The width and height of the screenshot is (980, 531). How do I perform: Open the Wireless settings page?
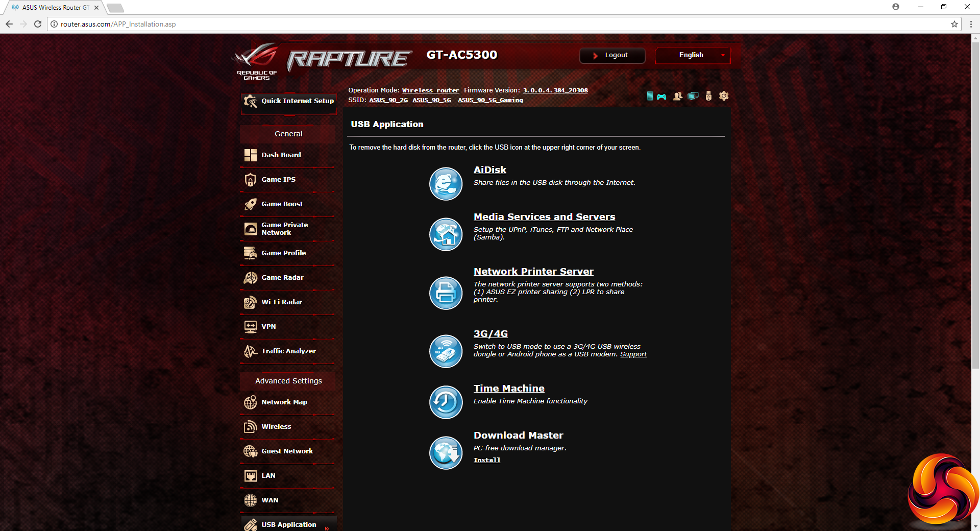pos(288,427)
